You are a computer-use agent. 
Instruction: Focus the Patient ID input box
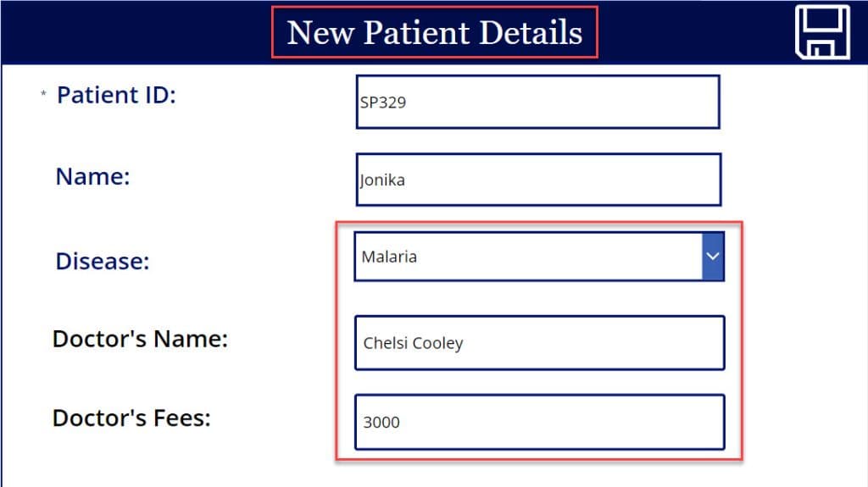pos(538,102)
